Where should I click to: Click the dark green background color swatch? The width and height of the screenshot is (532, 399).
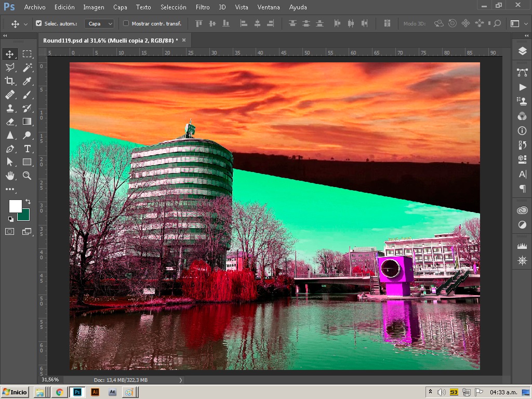click(24, 216)
